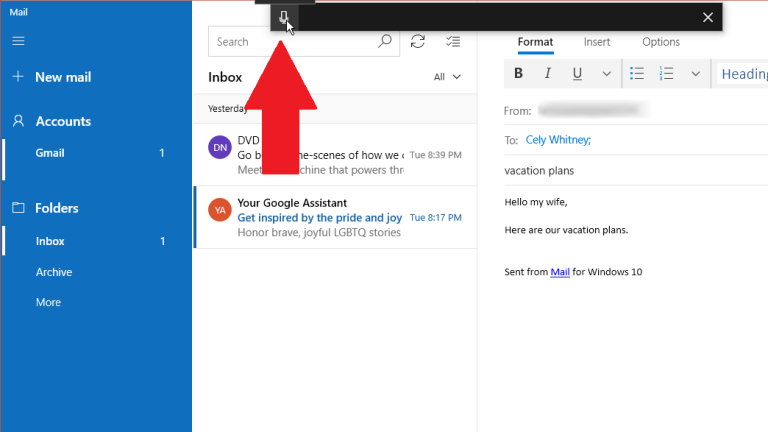Toggle bold formatting
The image size is (768, 432).
point(518,73)
